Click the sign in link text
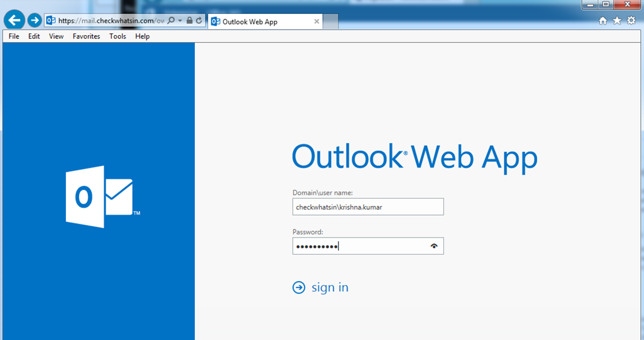This screenshot has height=340, width=644. [x=330, y=287]
